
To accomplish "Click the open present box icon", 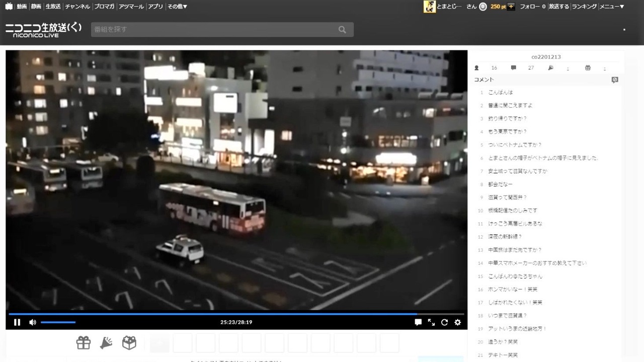I will (129, 343).
